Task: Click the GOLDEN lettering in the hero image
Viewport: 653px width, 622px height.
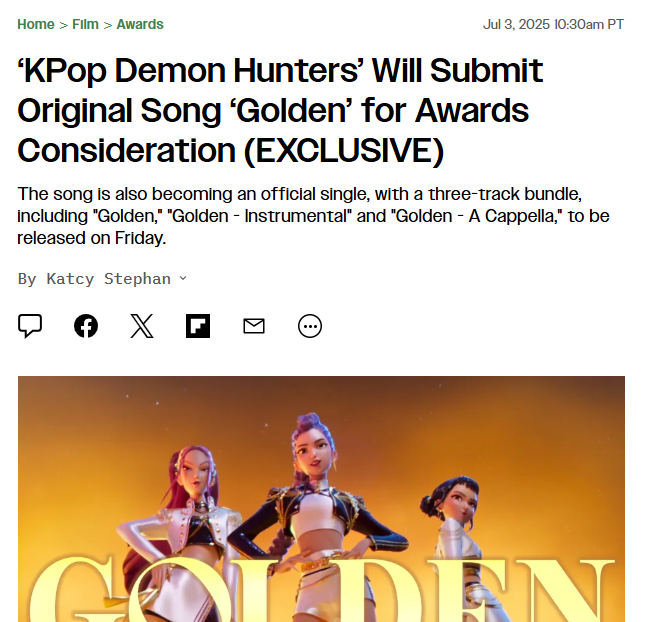Action: pos(322,589)
